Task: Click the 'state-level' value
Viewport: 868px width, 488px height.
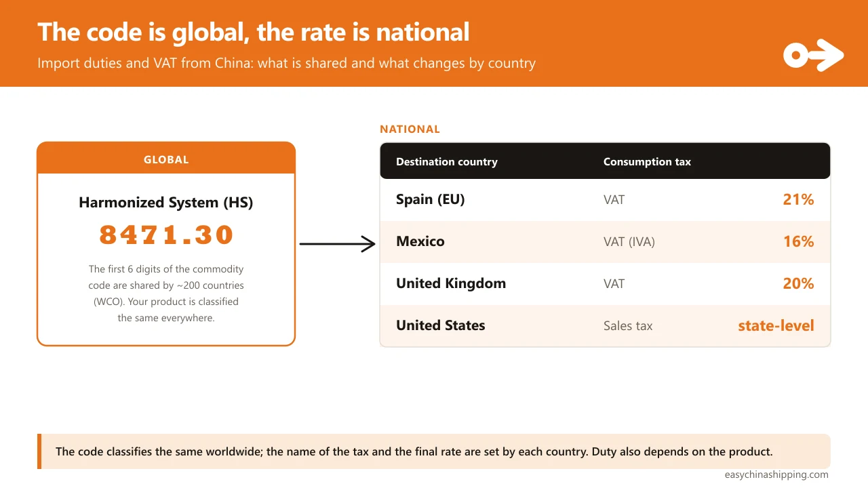Action: click(x=776, y=325)
